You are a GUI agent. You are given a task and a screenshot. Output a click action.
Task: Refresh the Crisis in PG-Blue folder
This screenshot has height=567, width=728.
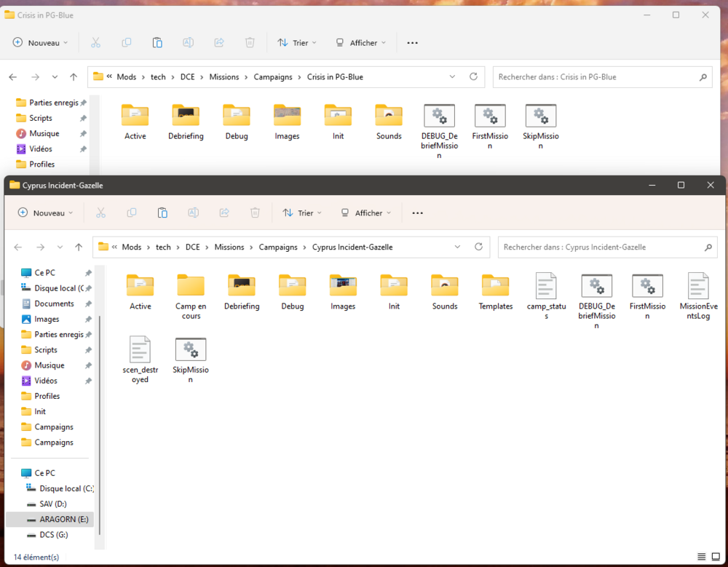tap(473, 76)
